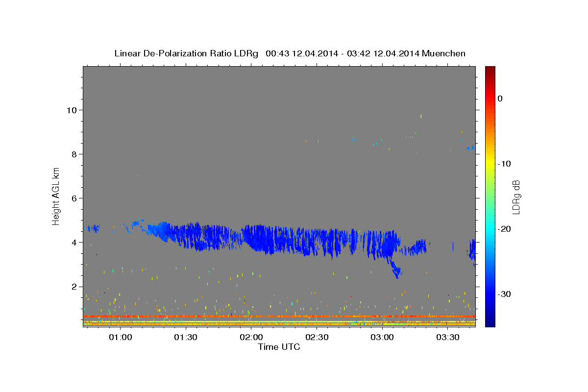This screenshot has width=588, height=392.
Task: Click the small blue cloud patch near 8 km
Action: coord(470,147)
